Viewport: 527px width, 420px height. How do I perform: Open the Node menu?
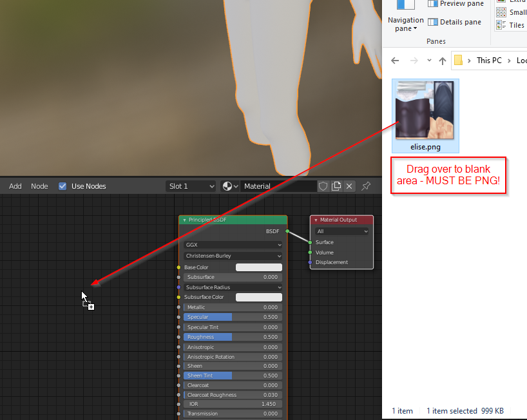(39, 186)
